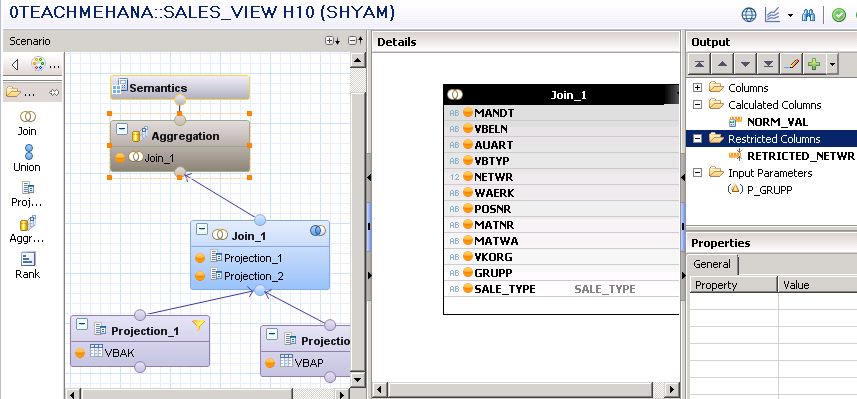Collapse the Aggregation node
The width and height of the screenshot is (857, 399).
[122, 130]
